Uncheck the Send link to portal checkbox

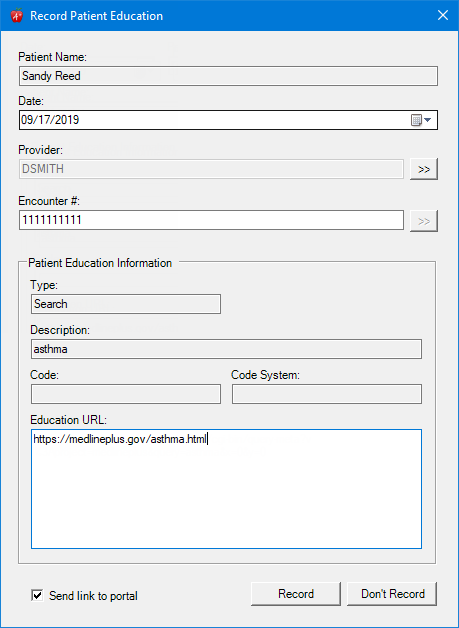coord(37,596)
